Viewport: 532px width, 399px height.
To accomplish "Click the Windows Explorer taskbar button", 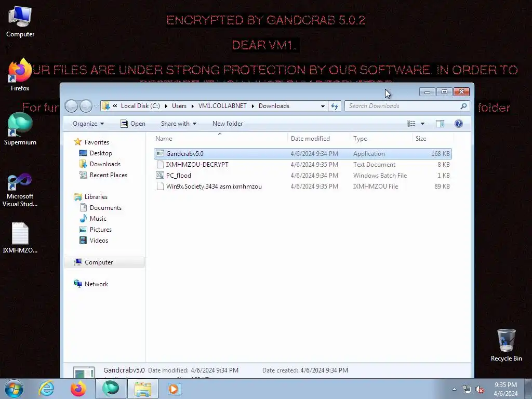I will tap(143, 389).
